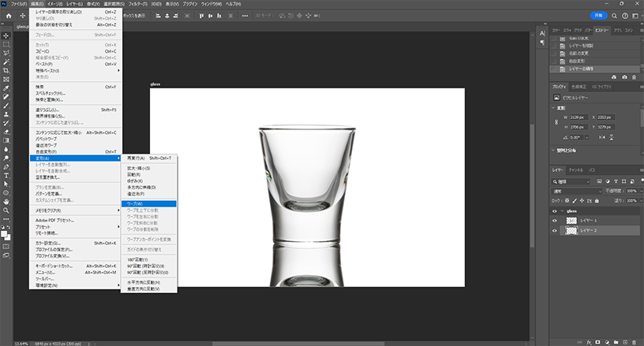644x346 pixels.
Task: Select the Crop tool
Action: pos(6,70)
